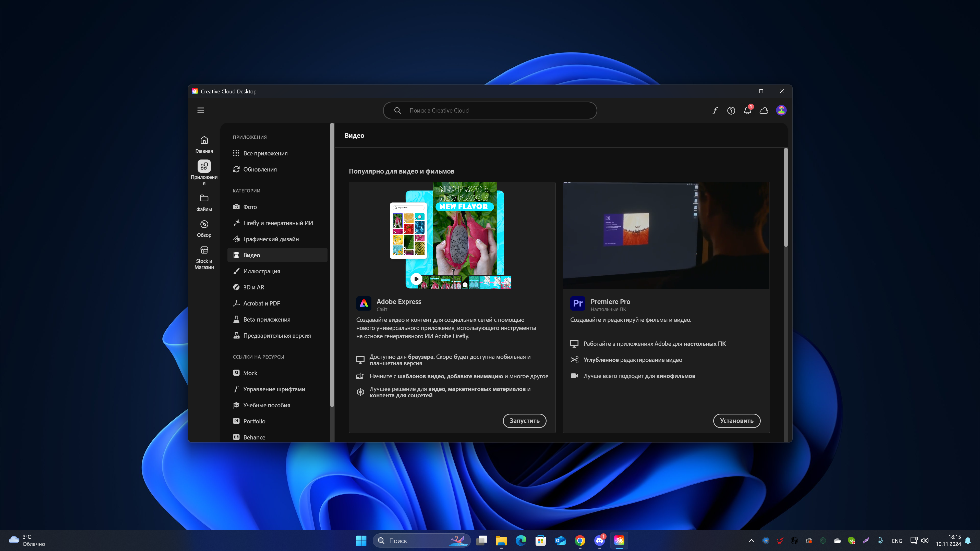The height and width of the screenshot is (551, 980).
Task: Open Task View on the taskbar
Action: pos(482,540)
